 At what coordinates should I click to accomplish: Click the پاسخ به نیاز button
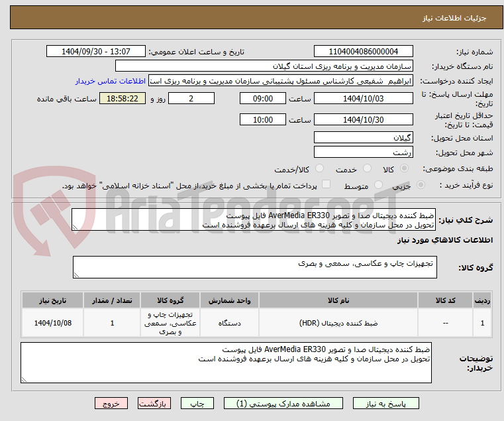click(385, 403)
